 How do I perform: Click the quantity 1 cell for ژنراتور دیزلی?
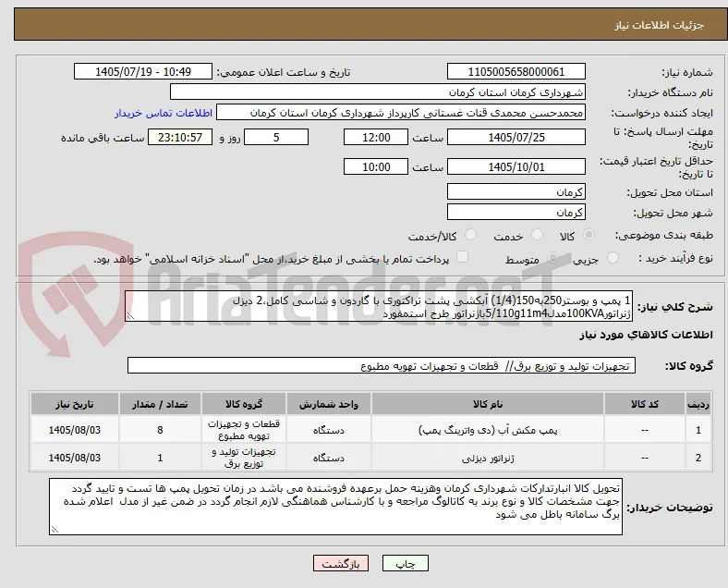coord(160,458)
